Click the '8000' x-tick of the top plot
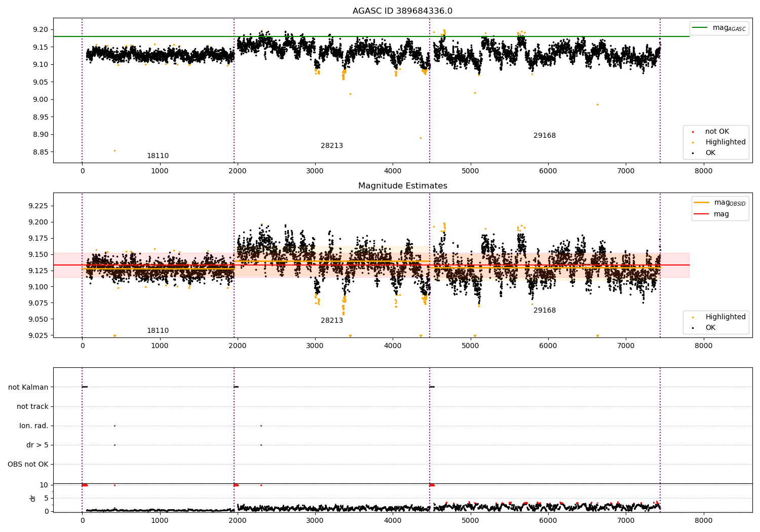760x532 pixels. (703, 171)
